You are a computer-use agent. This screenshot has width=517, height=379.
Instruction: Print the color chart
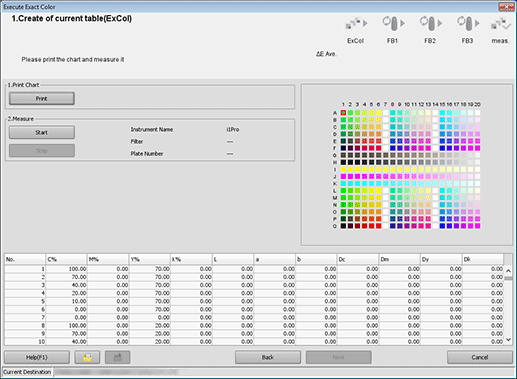pyautogui.click(x=42, y=98)
